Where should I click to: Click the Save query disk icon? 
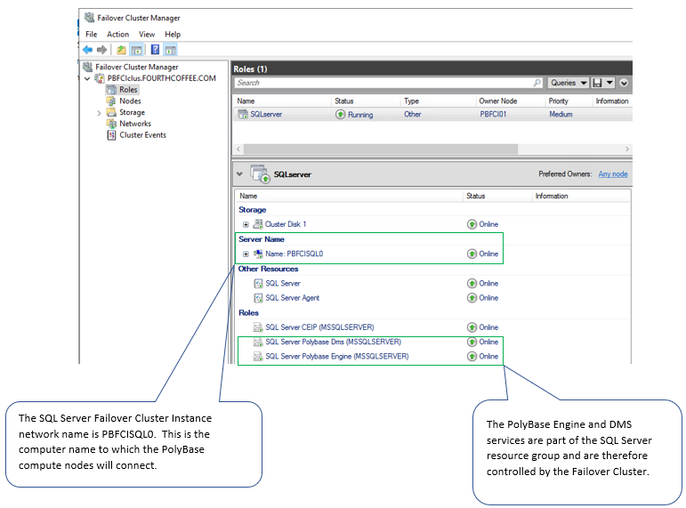point(597,83)
